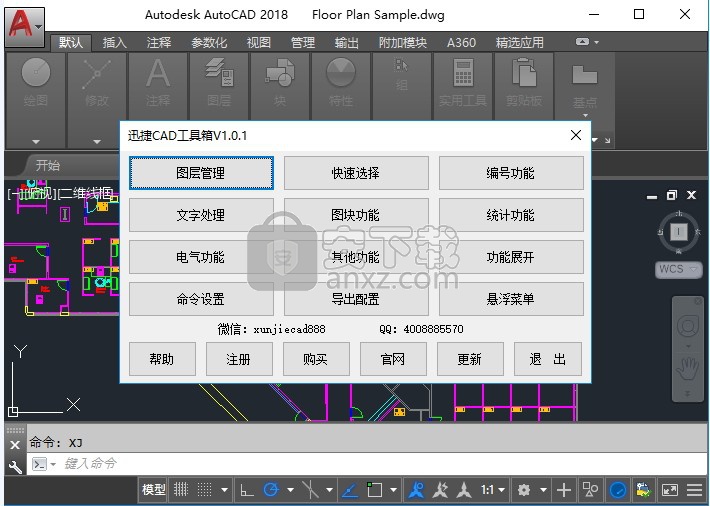Click the full navigation wheel icon
The height and width of the screenshot is (506, 710).
(687, 326)
